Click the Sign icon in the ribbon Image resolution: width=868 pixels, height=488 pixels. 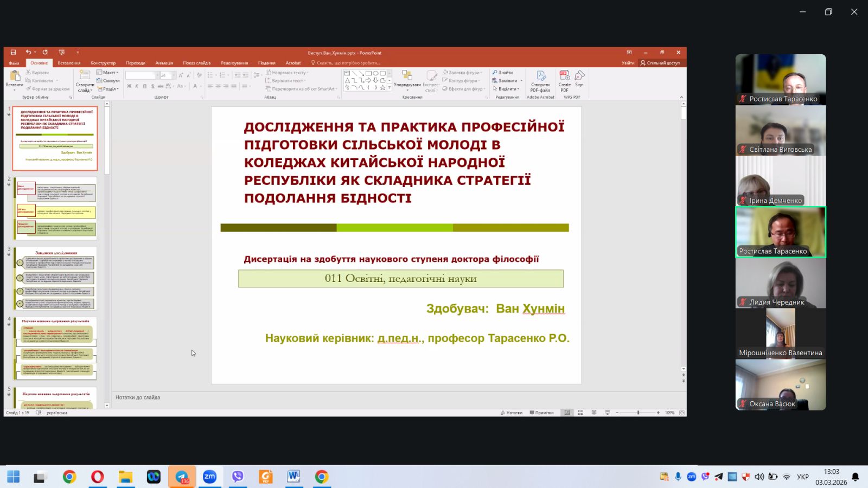pos(579,79)
